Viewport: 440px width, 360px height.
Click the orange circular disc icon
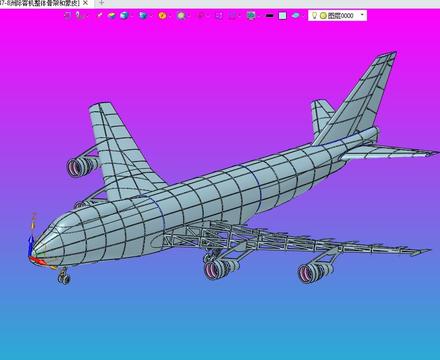(x=162, y=15)
